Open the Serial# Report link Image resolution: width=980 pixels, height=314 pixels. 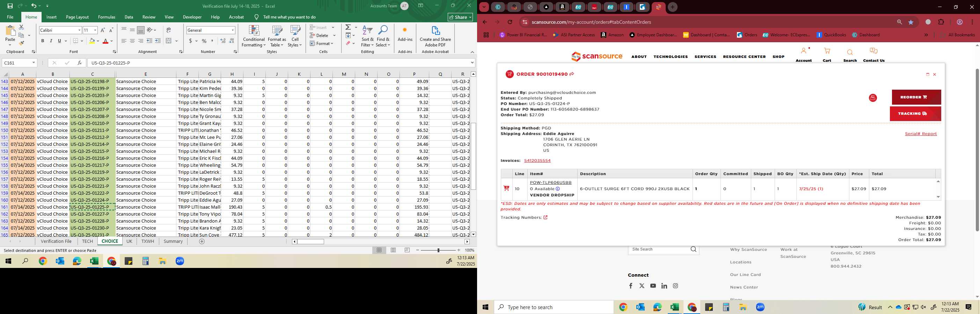click(921, 134)
